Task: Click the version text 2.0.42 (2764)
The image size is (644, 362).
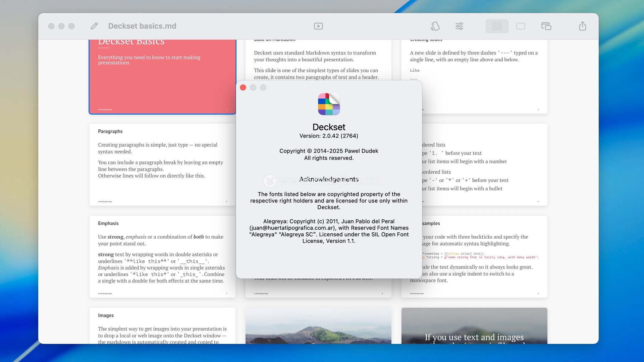Action: click(x=329, y=136)
